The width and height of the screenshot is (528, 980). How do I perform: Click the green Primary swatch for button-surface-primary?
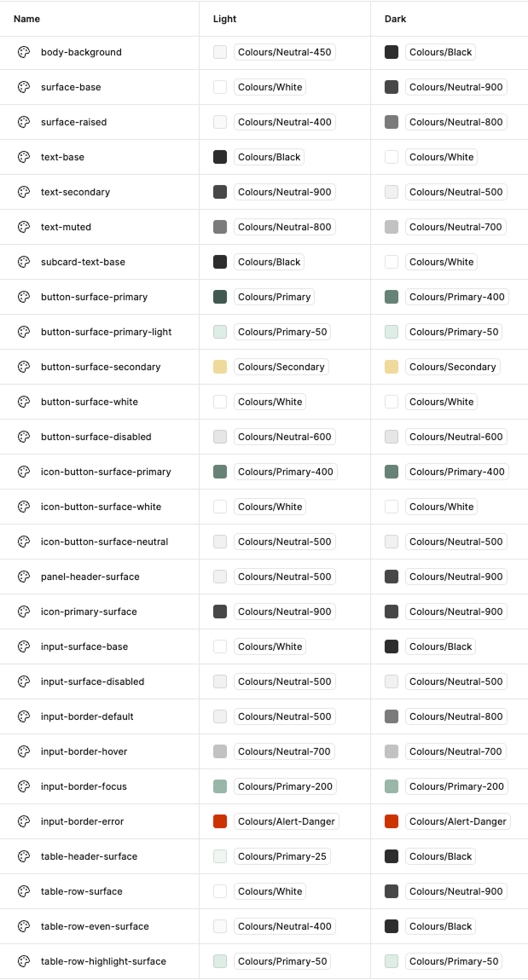220,297
